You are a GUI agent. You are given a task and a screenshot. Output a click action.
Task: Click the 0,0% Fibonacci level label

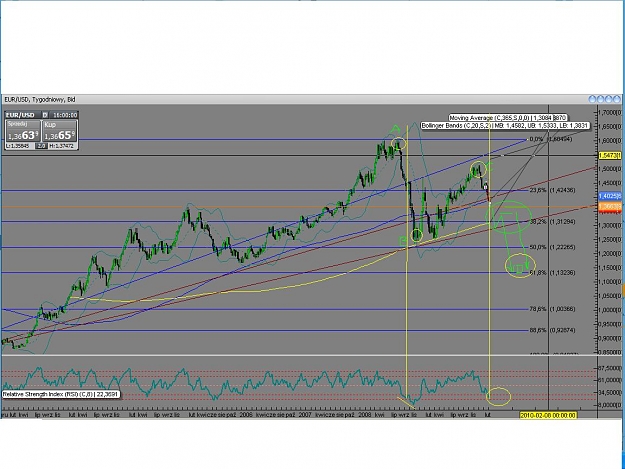[550, 139]
